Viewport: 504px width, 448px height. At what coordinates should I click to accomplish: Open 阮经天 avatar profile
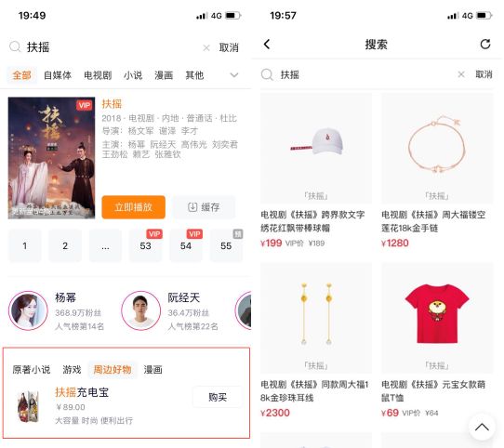coord(140,310)
